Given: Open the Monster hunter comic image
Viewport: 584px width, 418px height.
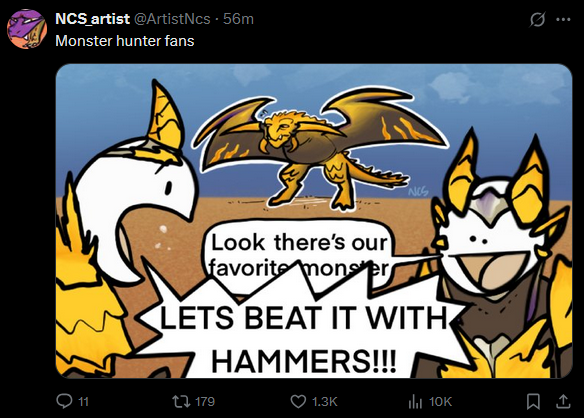Looking at the screenshot, I should pos(314,221).
